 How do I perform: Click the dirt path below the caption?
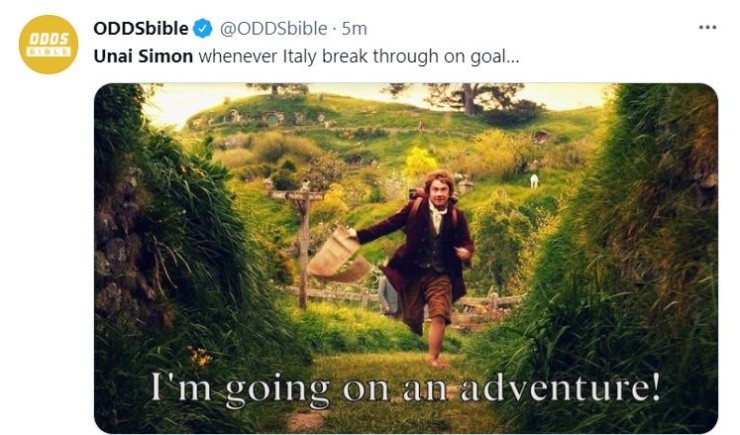[309, 419]
